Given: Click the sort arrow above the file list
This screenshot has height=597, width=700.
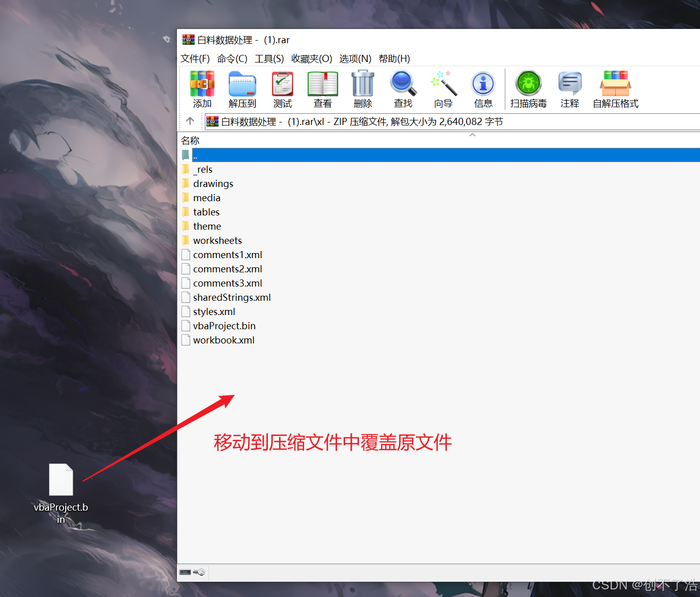Looking at the screenshot, I should 472,135.
